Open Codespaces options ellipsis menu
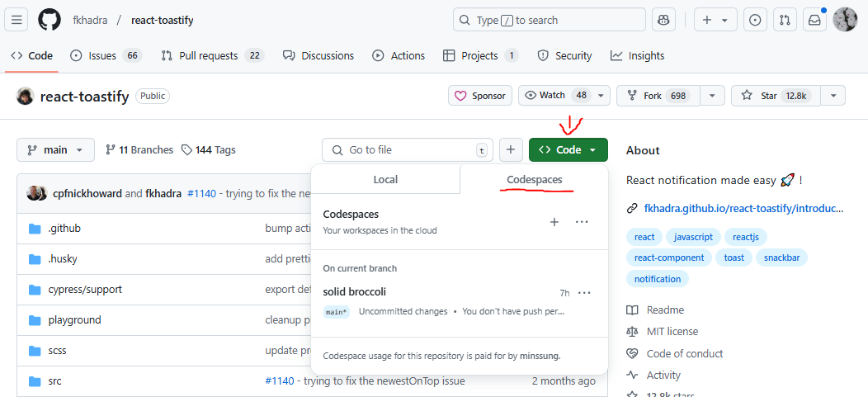 pos(582,222)
